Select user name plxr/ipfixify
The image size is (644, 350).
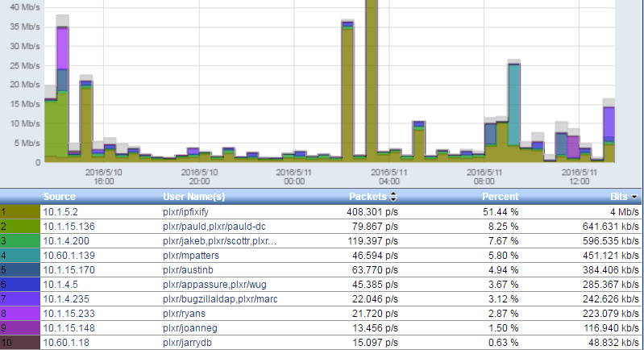(x=185, y=212)
